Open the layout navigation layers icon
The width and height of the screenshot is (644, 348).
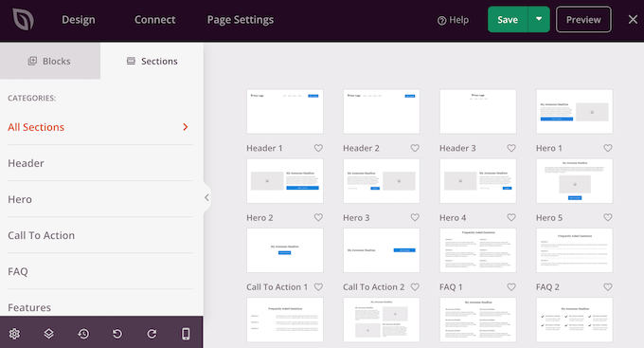click(49, 334)
